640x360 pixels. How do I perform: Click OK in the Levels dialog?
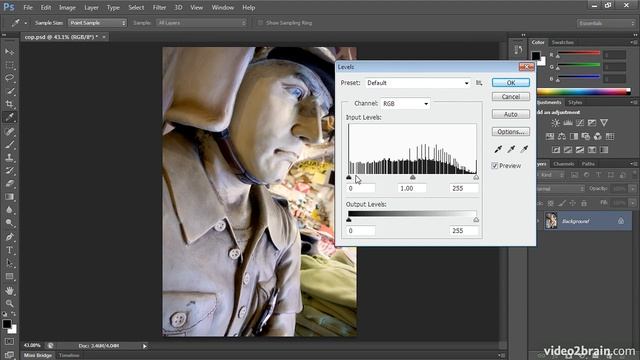[x=511, y=82]
